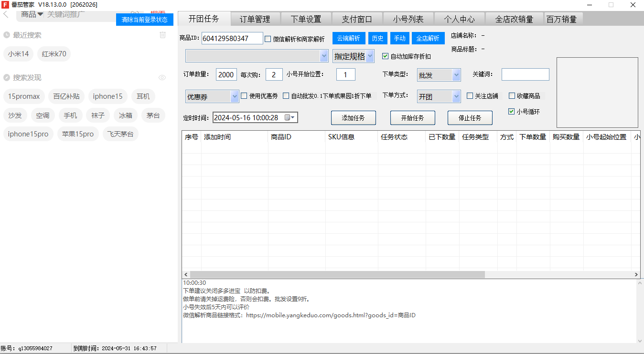The height and width of the screenshot is (354, 644).
Task: Click the 商品ID input field
Action: click(232, 38)
